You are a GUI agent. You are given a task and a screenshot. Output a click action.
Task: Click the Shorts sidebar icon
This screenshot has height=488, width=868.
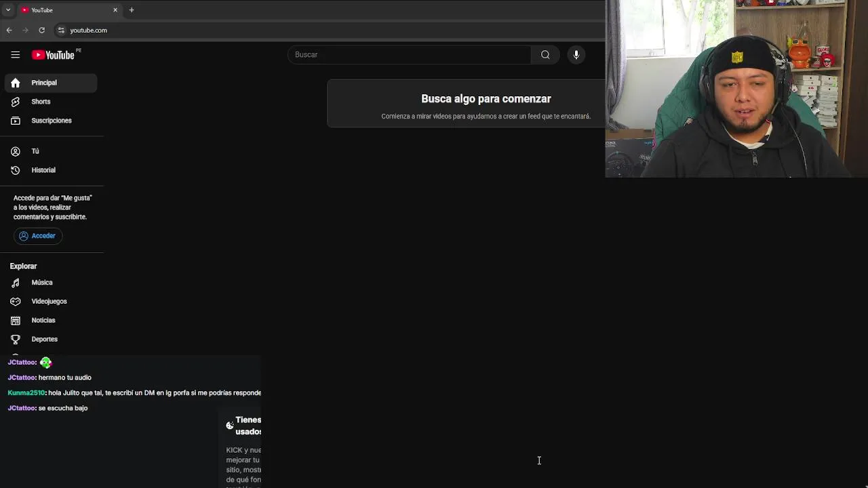pyautogui.click(x=16, y=102)
